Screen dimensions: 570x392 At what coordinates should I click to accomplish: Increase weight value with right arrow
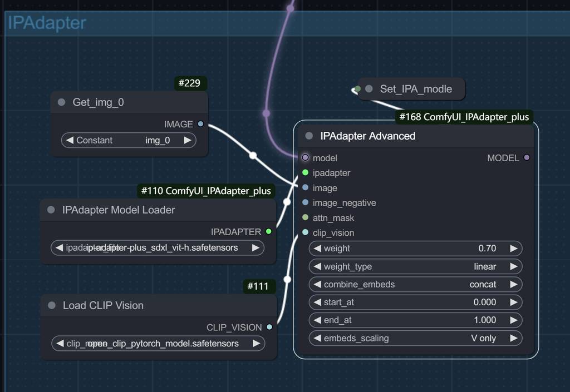[514, 249]
